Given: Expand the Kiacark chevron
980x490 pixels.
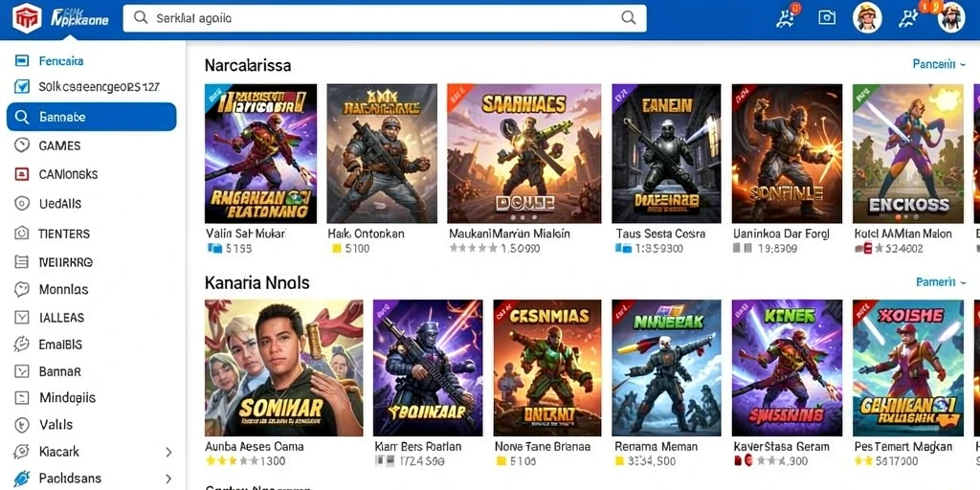Looking at the screenshot, I should pyautogui.click(x=168, y=452).
